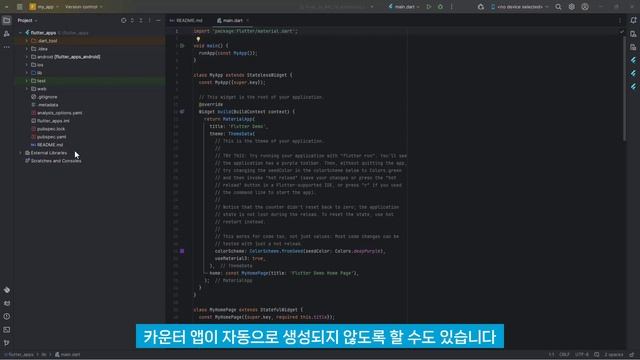Change 2 spaces indent setting

[614, 355]
